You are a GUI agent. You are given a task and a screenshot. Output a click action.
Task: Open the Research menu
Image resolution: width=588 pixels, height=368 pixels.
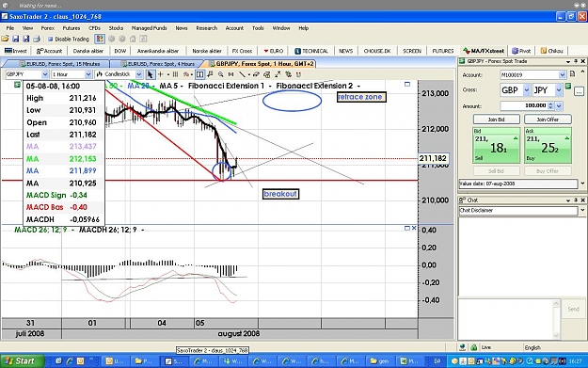[207, 28]
